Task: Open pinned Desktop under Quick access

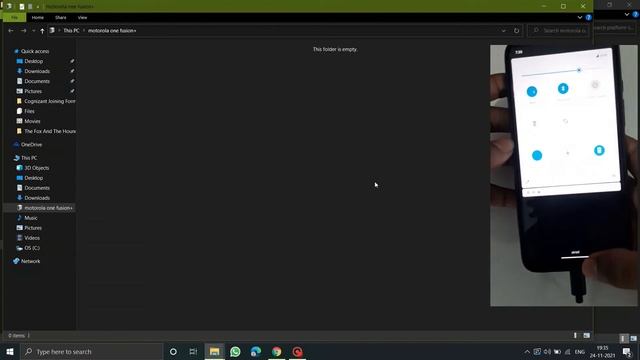Action: pos(33,61)
